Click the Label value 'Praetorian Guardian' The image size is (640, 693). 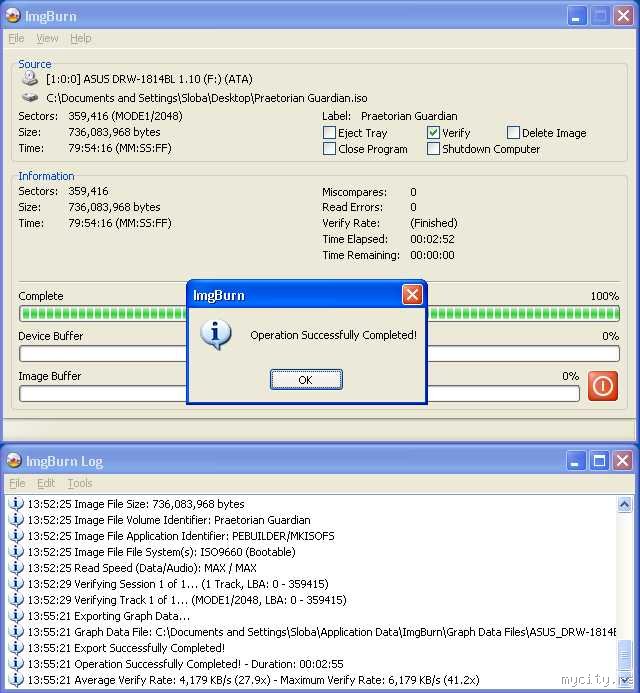click(409, 116)
